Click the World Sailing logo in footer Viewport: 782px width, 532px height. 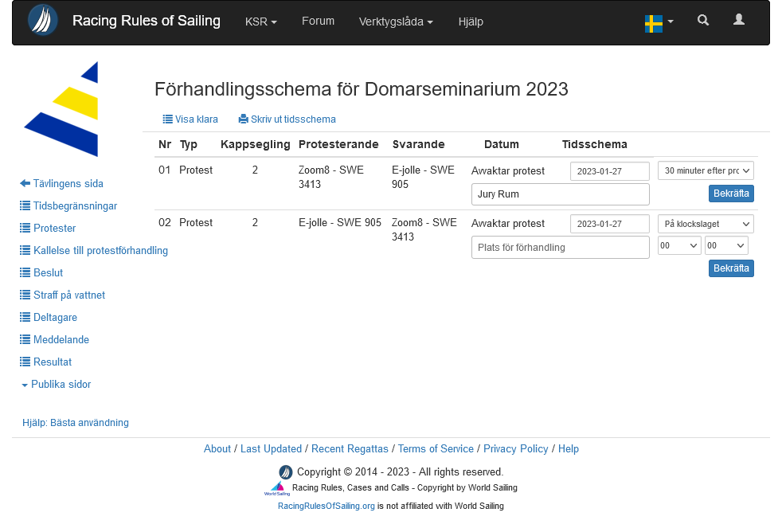(x=277, y=488)
